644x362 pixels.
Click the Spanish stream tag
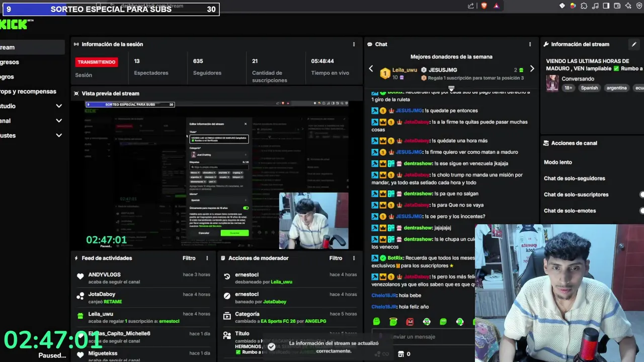click(x=590, y=87)
